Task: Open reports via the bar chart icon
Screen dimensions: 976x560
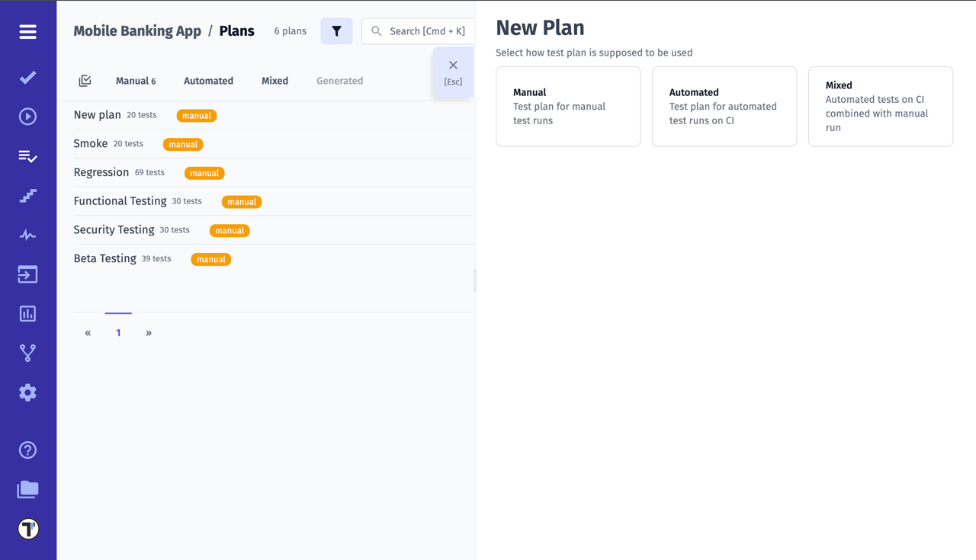Action: click(x=27, y=313)
